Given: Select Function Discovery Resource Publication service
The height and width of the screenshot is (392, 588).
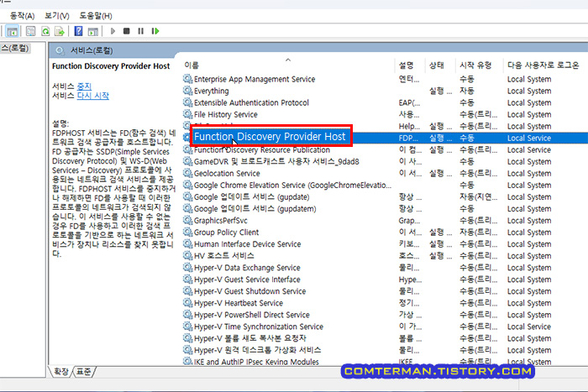Looking at the screenshot, I should click(262, 150).
